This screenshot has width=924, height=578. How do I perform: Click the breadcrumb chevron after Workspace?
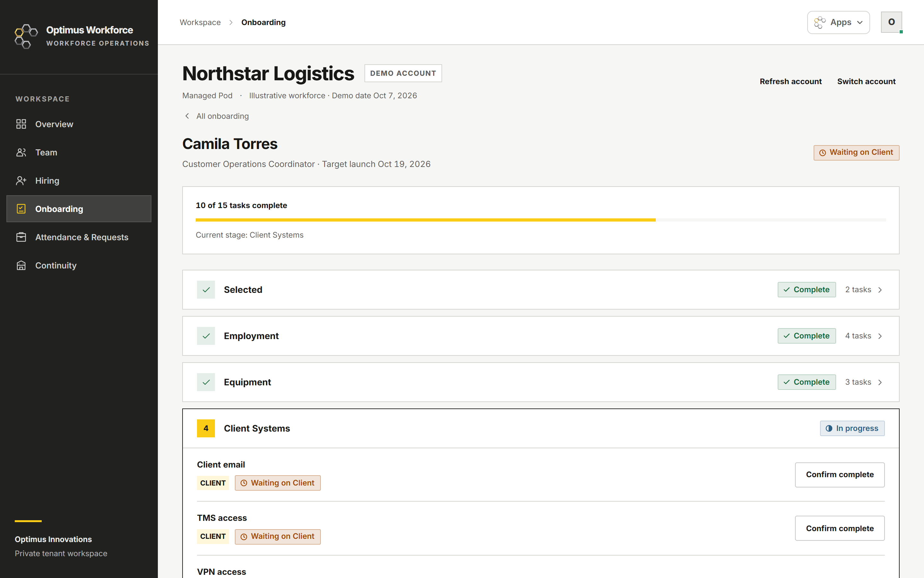click(231, 22)
